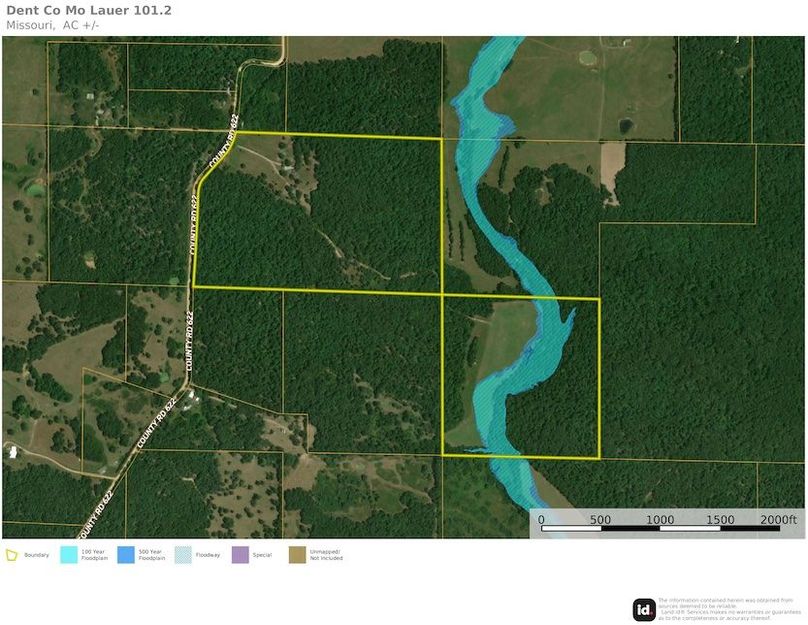Click the "Special" legend label text

point(262,554)
